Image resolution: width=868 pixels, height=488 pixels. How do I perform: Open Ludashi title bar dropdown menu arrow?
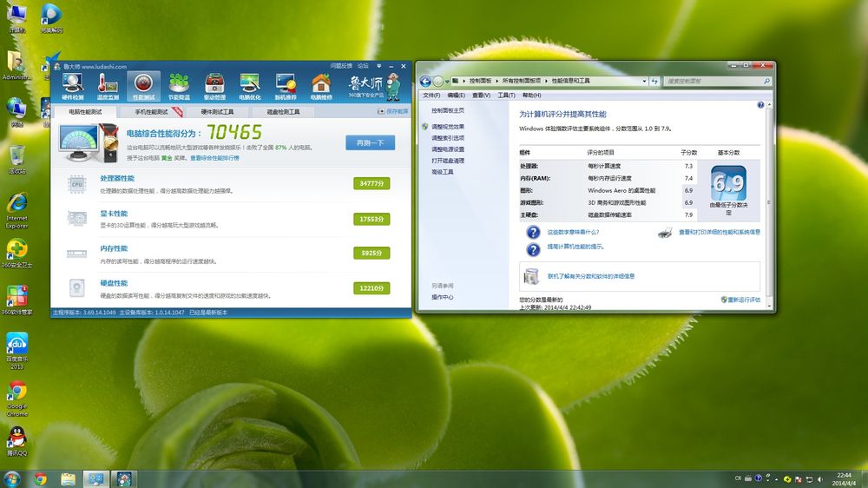[378, 66]
